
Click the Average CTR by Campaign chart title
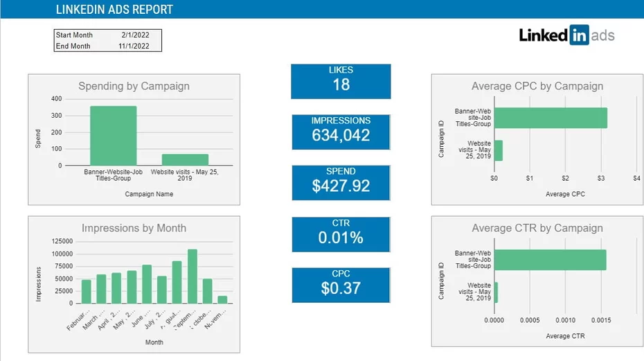pyautogui.click(x=537, y=228)
